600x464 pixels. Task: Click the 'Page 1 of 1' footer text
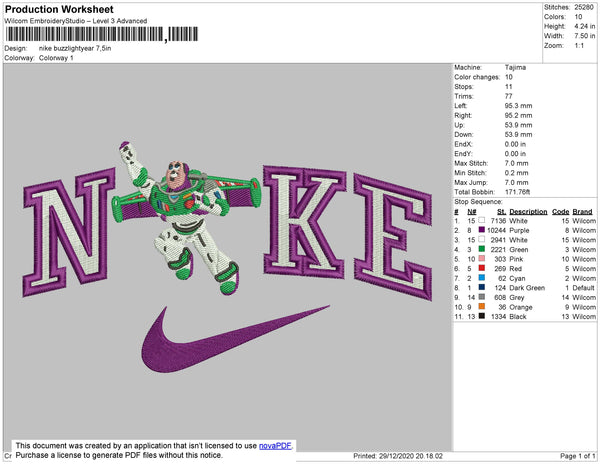[577, 456]
